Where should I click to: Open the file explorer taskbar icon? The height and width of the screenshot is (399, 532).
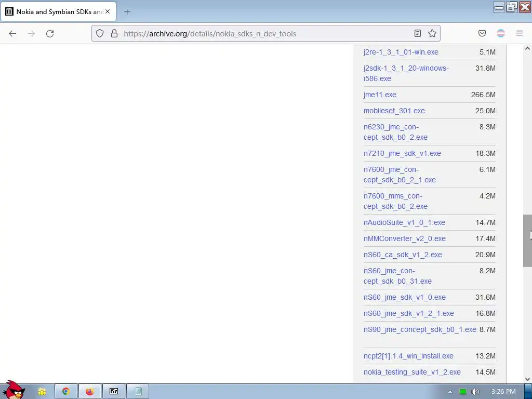click(x=42, y=392)
